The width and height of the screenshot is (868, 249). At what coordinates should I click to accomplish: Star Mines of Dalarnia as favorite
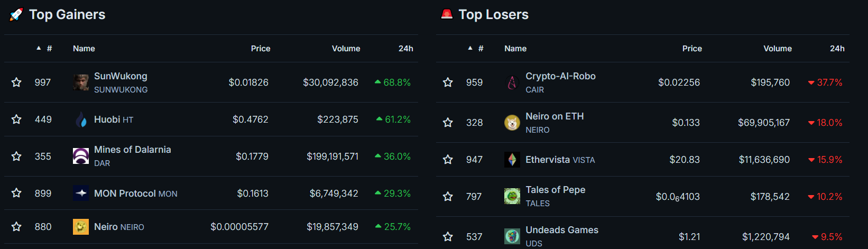pyautogui.click(x=16, y=156)
